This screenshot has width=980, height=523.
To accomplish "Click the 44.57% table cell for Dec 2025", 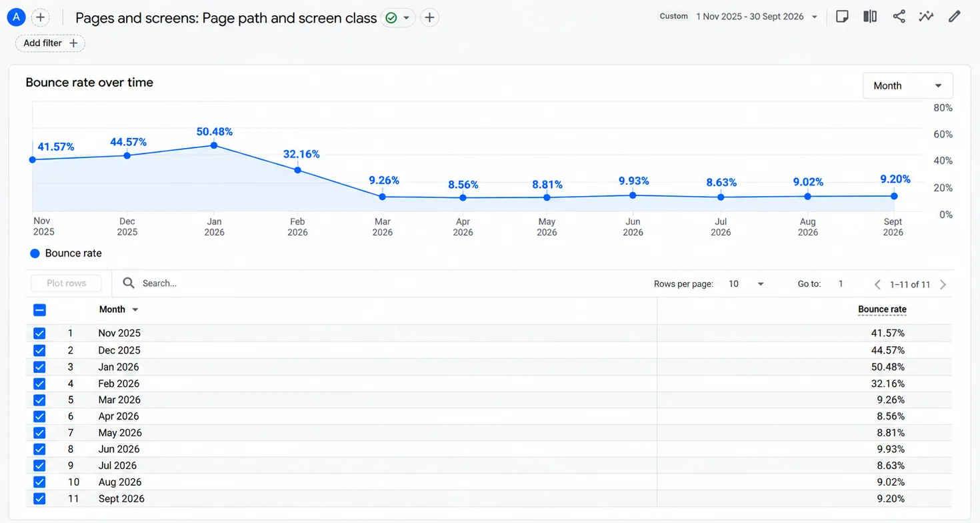I will (888, 350).
